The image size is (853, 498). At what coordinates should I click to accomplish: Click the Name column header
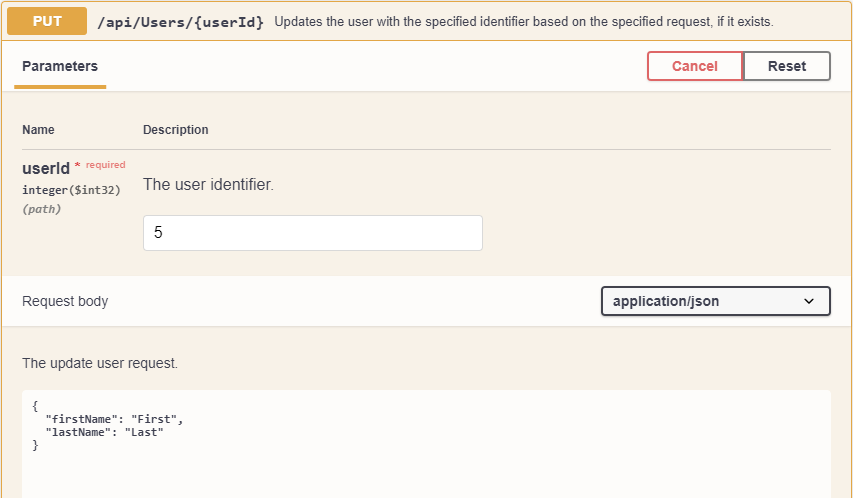coord(38,130)
